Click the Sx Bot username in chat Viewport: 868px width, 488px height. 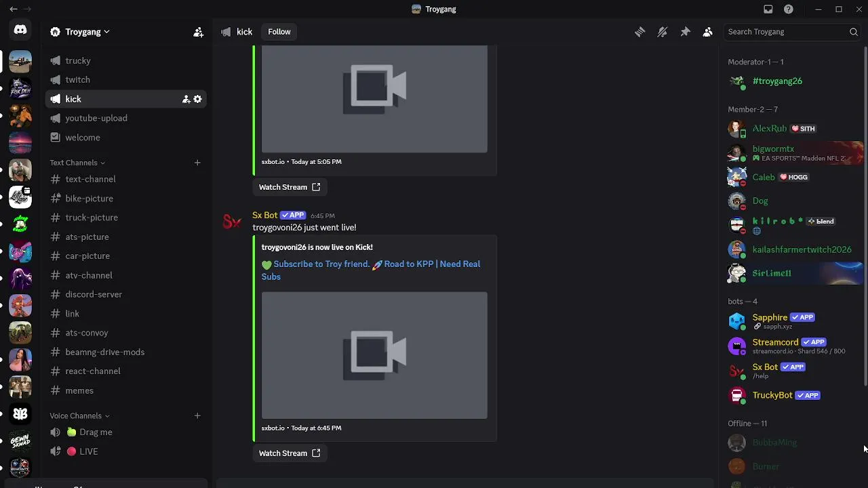tap(265, 216)
